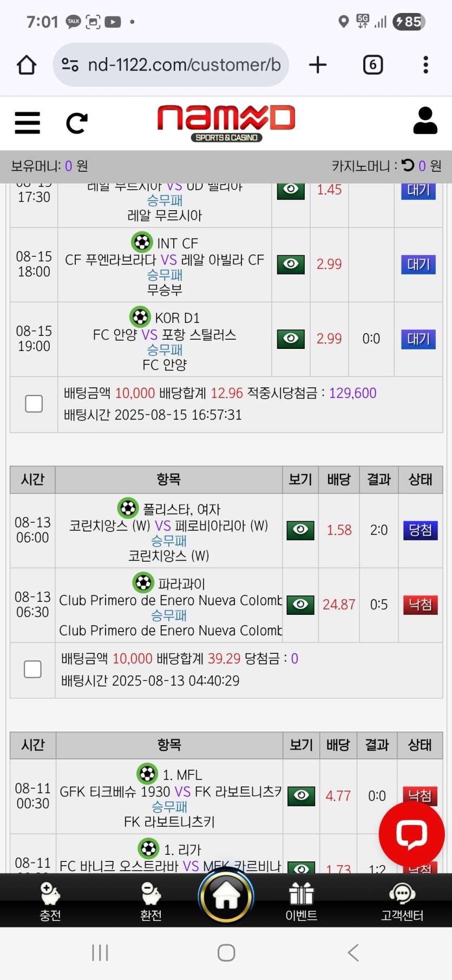
Task: View details for FC 안양 match
Action: (291, 339)
